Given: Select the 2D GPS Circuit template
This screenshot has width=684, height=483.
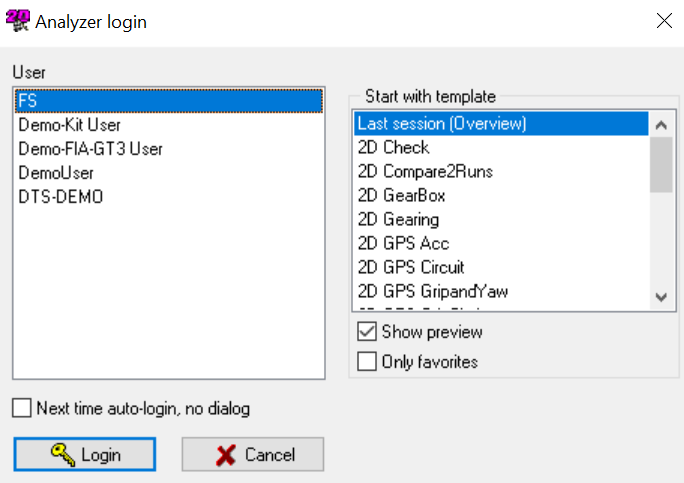Looking at the screenshot, I should (411, 268).
